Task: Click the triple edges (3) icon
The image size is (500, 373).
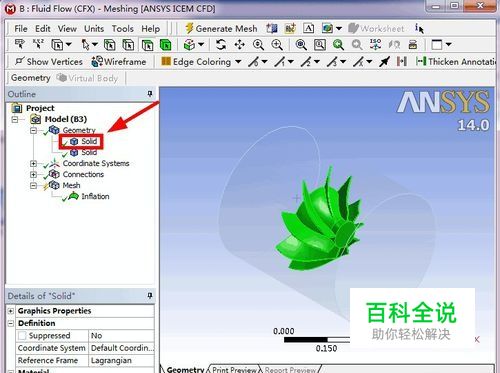Action: (332, 62)
